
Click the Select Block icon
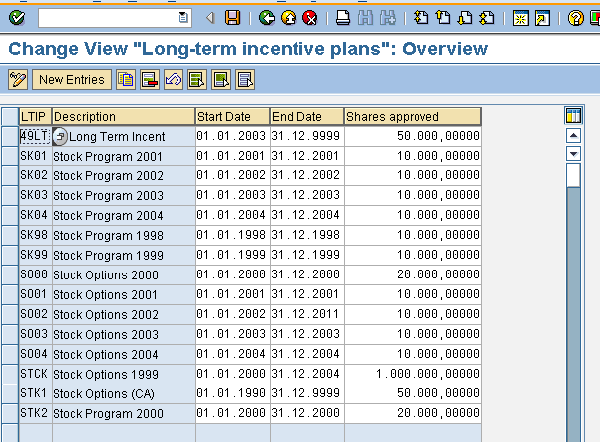221,80
